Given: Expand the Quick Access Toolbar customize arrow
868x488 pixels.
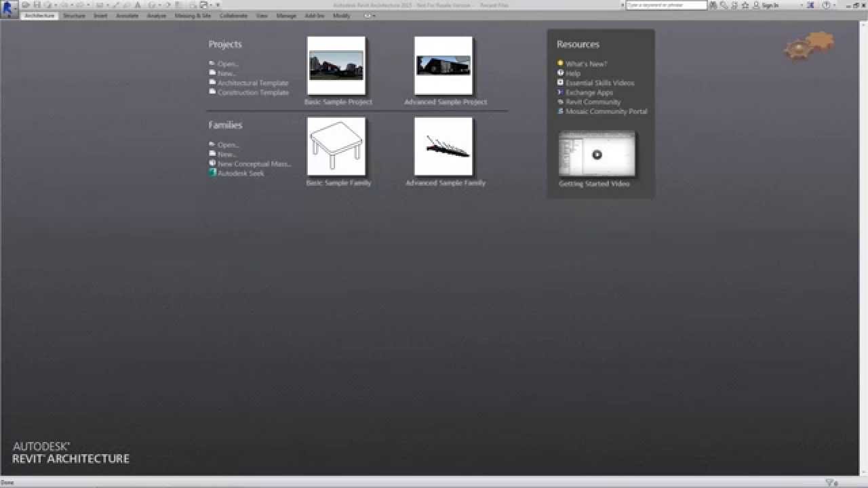Looking at the screenshot, I should (x=218, y=5).
